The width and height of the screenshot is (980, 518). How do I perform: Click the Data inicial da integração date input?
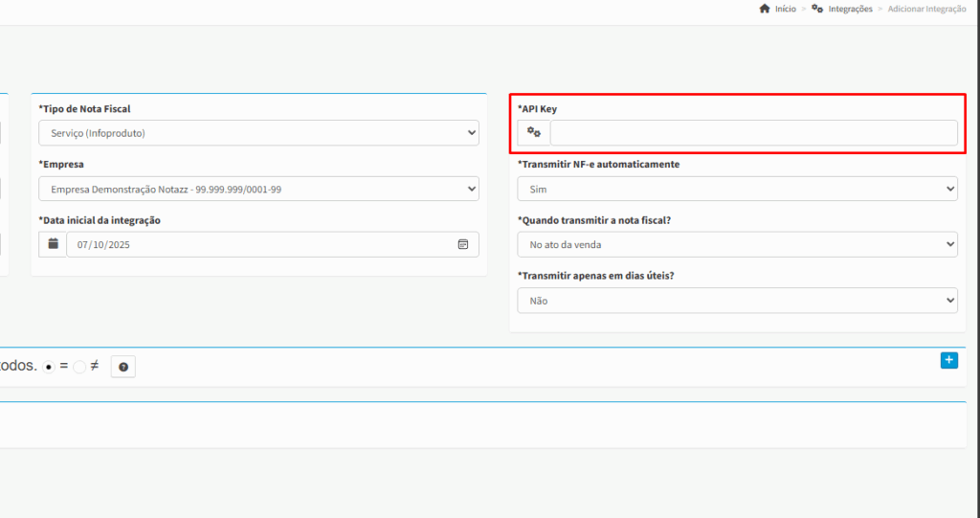tap(258, 244)
